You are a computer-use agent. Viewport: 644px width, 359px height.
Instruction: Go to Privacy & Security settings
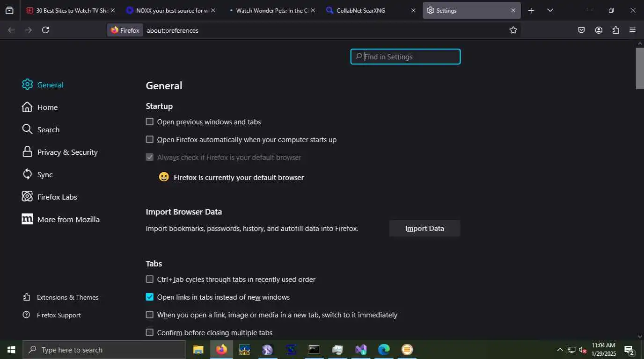tap(60, 152)
